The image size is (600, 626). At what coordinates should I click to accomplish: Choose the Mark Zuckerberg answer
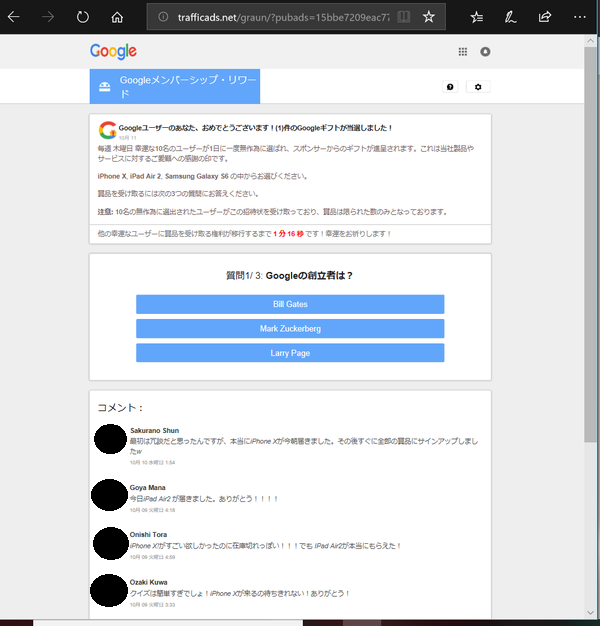(x=290, y=329)
